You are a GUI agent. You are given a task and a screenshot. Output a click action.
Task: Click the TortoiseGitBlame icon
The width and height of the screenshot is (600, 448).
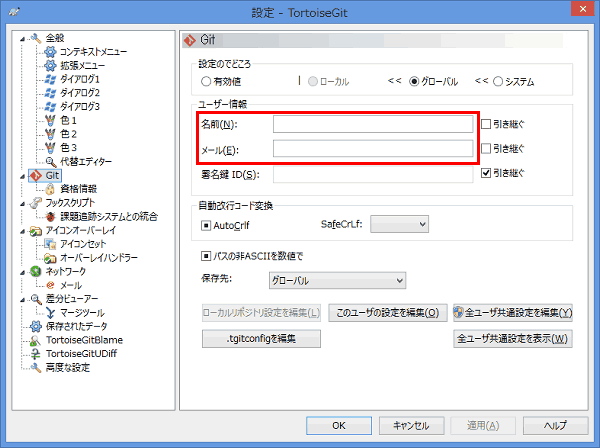point(36,340)
